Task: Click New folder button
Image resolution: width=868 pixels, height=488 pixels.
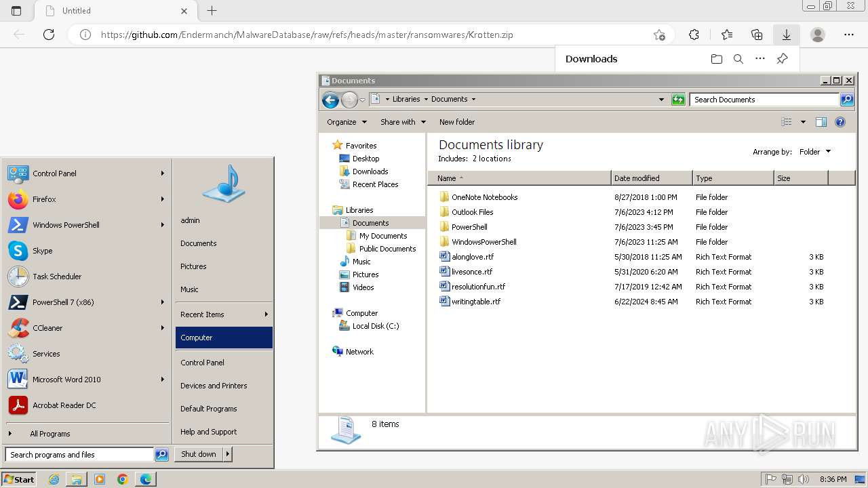Action: pos(457,122)
